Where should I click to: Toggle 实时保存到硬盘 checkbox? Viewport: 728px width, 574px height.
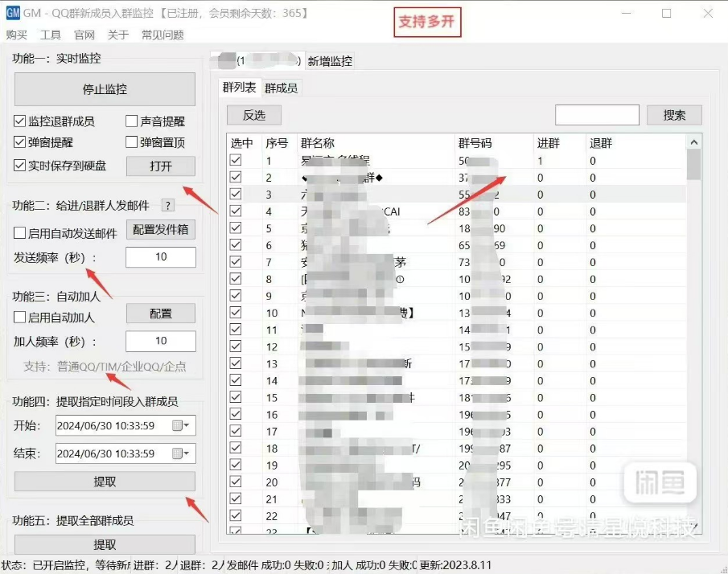pos(19,165)
